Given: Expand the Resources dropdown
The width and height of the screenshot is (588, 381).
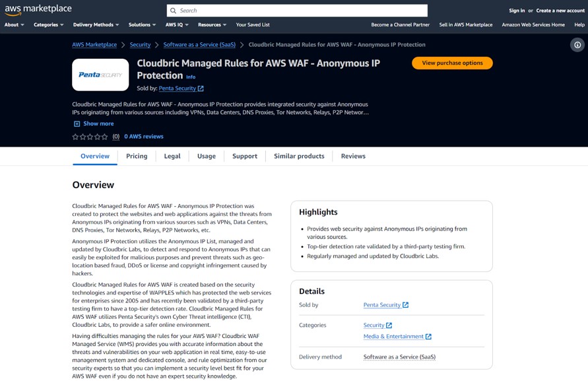Looking at the screenshot, I should pyautogui.click(x=212, y=25).
